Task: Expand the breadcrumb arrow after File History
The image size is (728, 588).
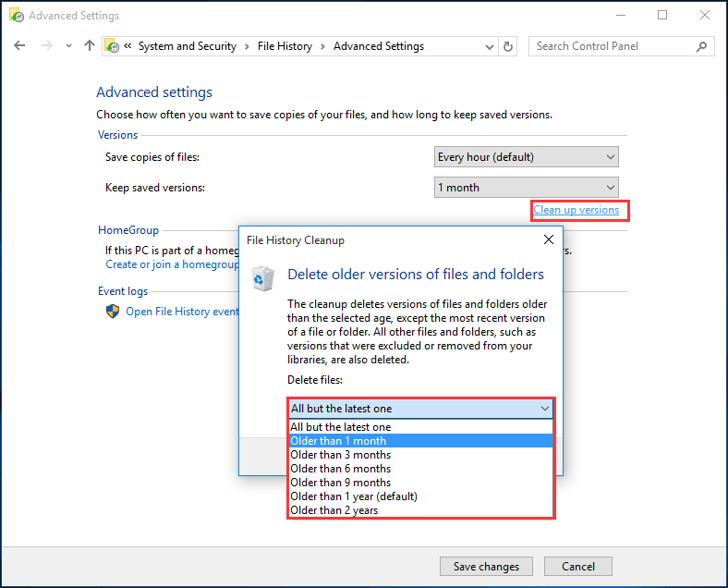Action: (x=322, y=46)
